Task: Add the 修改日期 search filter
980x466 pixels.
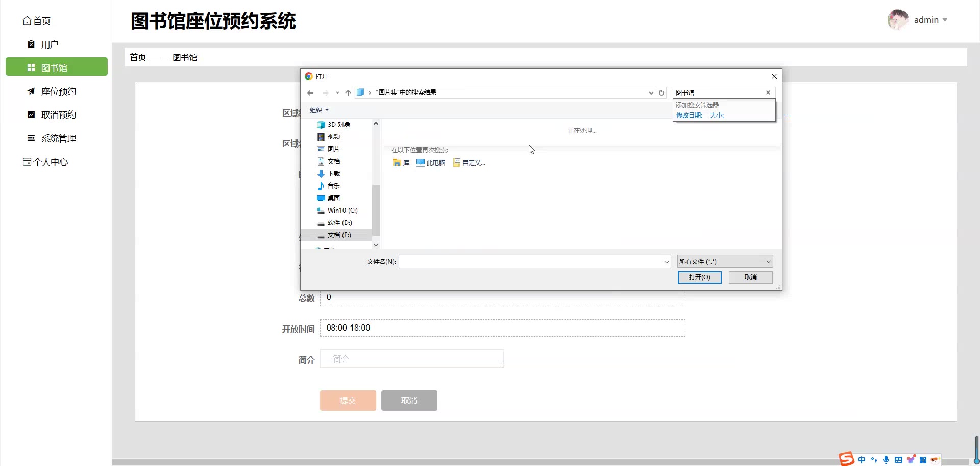Action: (690, 115)
